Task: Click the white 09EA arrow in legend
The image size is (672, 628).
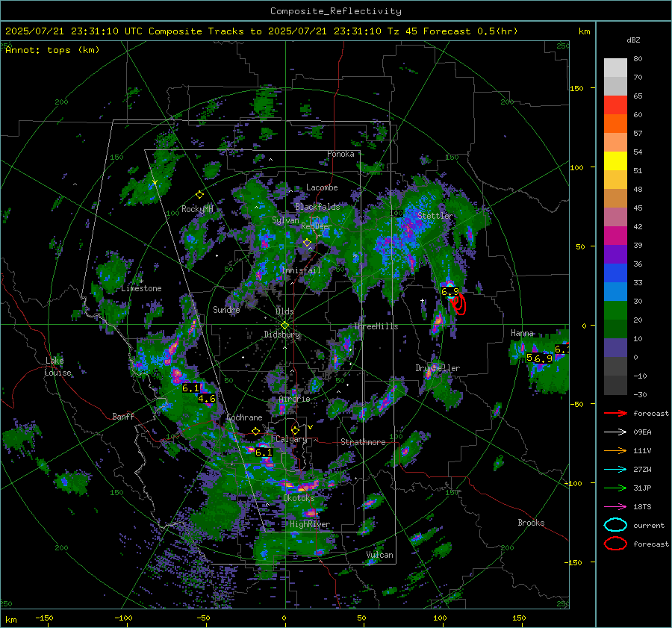Action: 615,432
